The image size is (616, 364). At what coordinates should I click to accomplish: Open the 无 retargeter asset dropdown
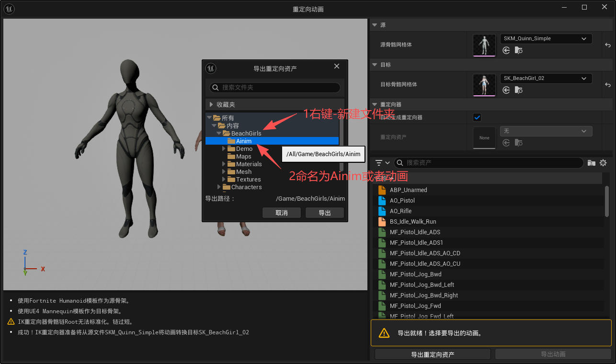pos(546,131)
